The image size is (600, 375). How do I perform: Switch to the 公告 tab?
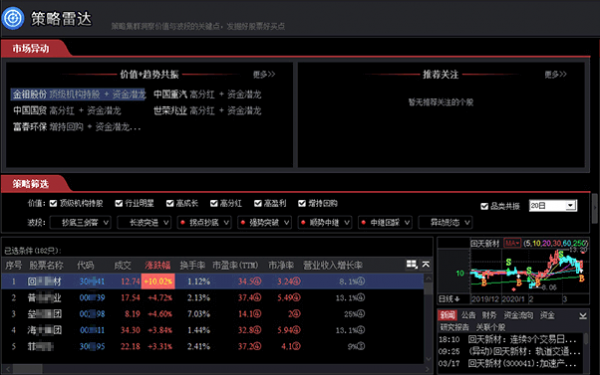coord(468,315)
